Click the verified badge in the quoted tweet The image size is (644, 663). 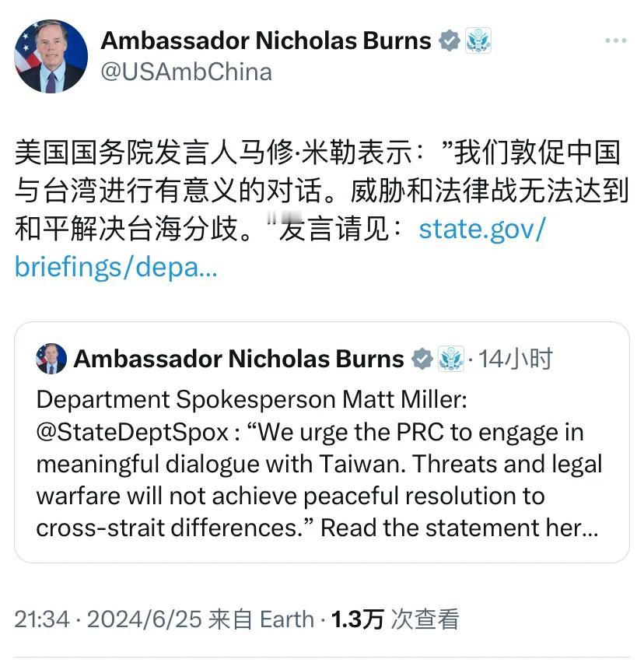click(422, 359)
